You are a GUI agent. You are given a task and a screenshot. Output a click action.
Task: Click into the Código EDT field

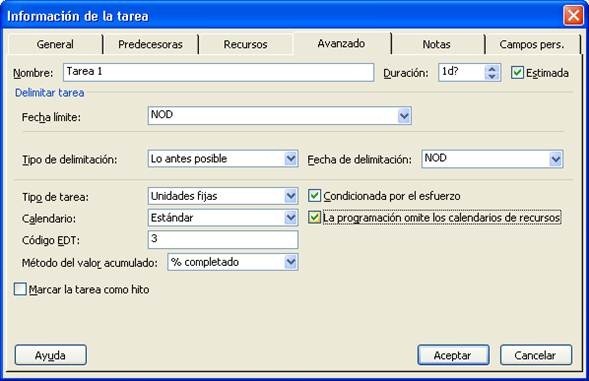[223, 239]
